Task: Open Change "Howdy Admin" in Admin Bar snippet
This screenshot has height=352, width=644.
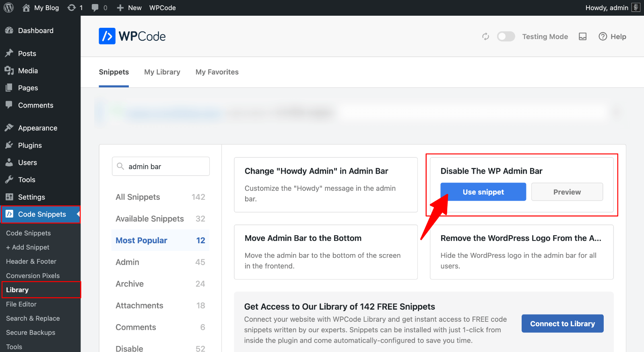Action: coord(326,185)
